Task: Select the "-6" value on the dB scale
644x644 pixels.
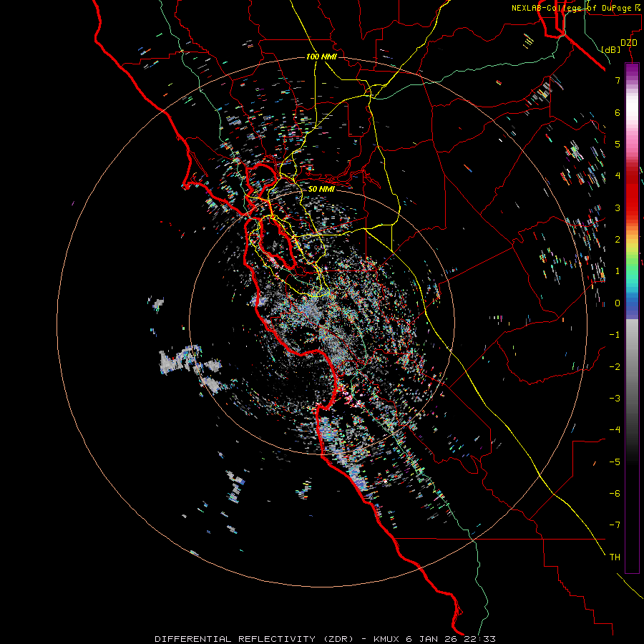Action: [615, 493]
